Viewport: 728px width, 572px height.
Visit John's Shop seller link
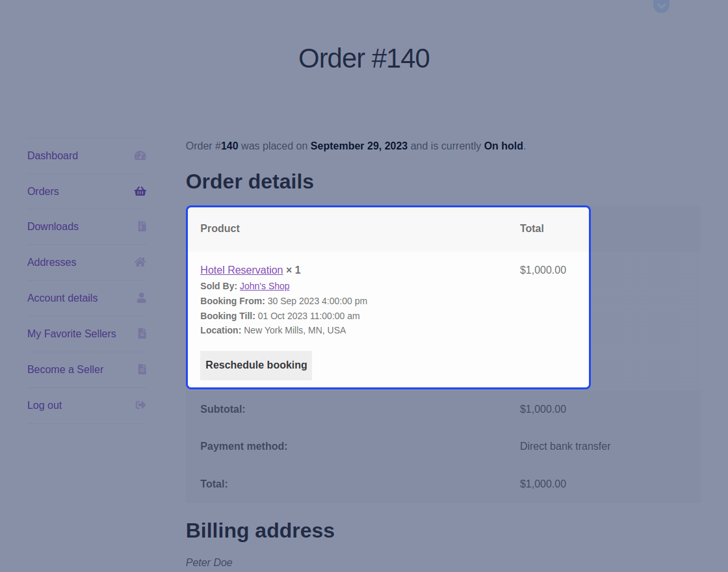point(265,286)
